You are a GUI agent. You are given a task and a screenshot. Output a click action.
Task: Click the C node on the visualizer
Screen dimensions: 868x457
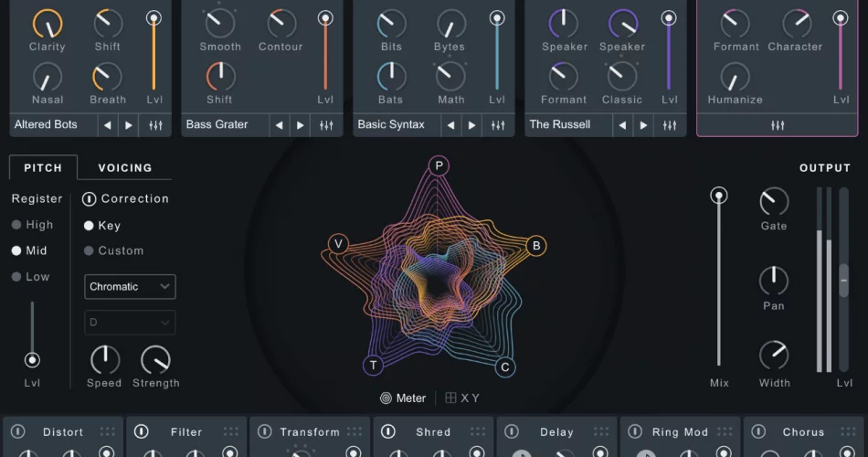(505, 367)
